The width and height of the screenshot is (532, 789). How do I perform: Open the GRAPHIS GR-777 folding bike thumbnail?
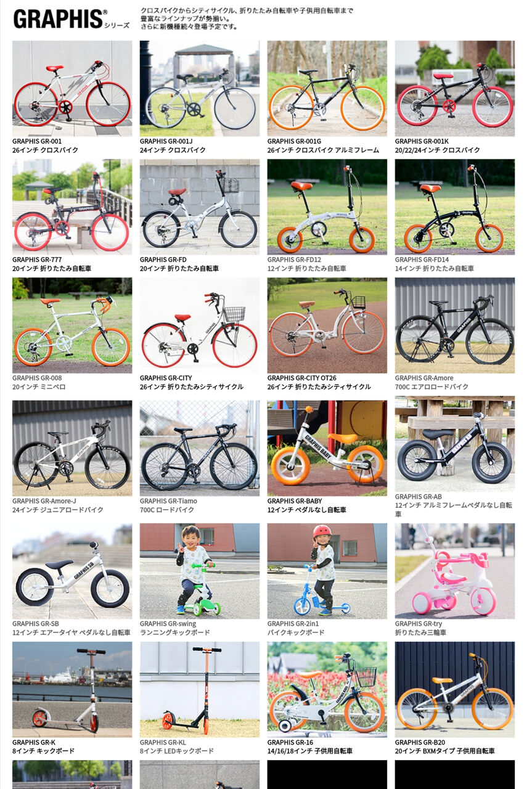(72, 207)
